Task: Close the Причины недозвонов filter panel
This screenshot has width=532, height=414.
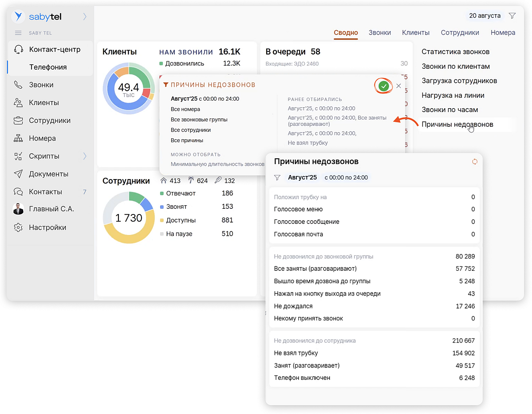Action: tap(398, 86)
